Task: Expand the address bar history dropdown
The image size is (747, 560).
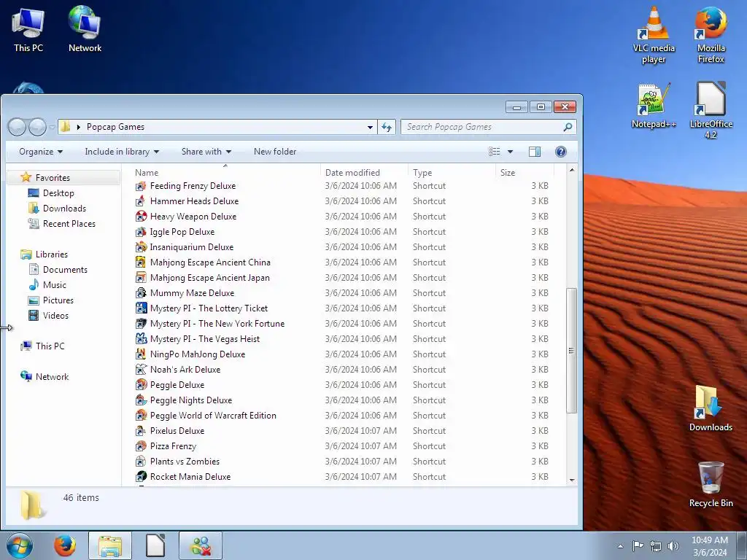Action: [370, 127]
